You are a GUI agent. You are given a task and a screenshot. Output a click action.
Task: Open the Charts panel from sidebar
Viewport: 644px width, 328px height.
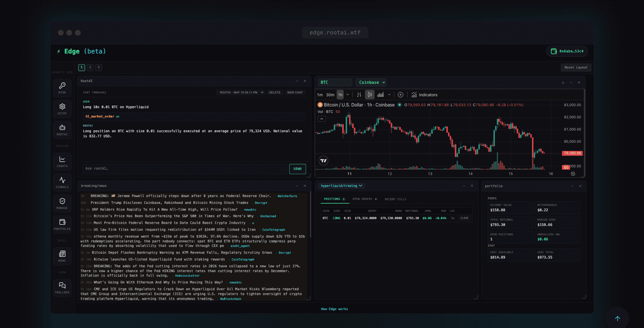coord(62,162)
